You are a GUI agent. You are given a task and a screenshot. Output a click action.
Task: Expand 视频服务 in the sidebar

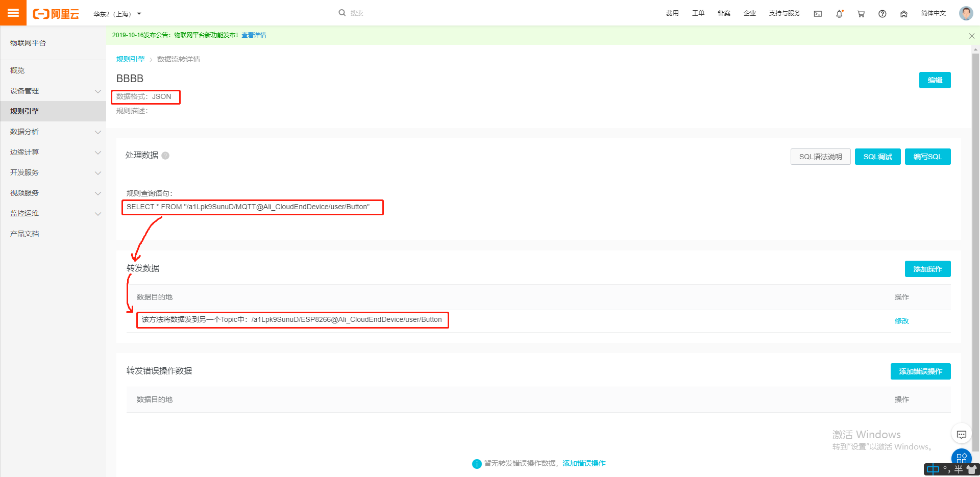pyautogui.click(x=53, y=193)
